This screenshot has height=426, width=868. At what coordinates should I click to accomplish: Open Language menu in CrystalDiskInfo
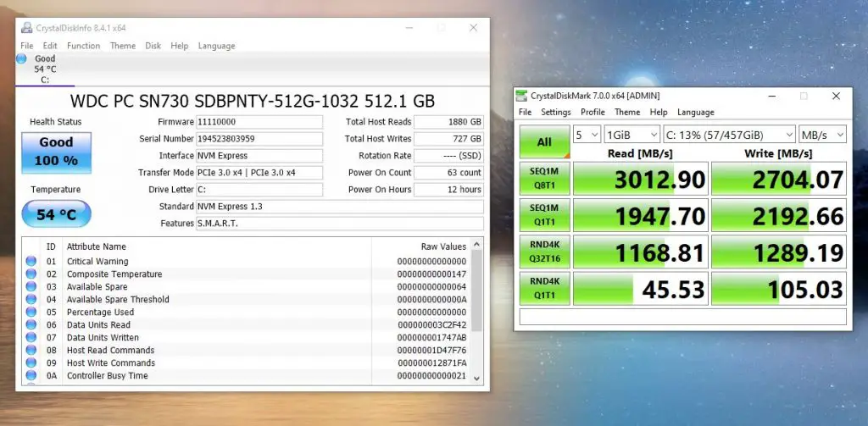tap(216, 46)
